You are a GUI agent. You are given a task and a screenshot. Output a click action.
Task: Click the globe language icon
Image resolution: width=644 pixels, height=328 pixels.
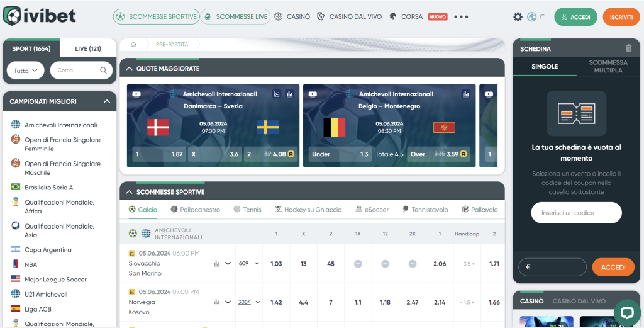[x=532, y=17]
